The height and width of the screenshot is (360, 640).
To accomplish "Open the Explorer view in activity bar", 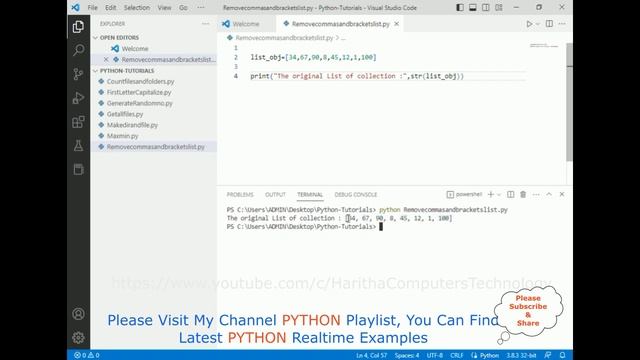I will 78,27.
